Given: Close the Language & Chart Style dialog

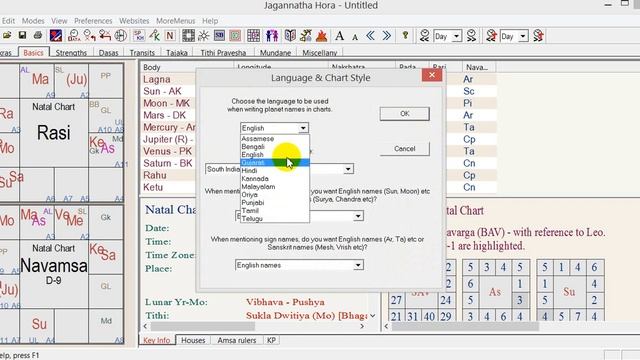Looking at the screenshot, I should click(432, 75).
